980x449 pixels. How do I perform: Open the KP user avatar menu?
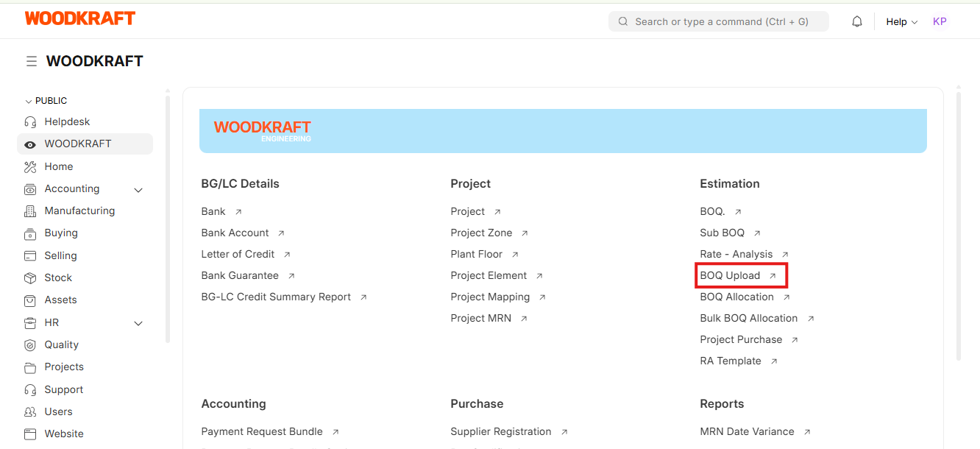coord(940,21)
